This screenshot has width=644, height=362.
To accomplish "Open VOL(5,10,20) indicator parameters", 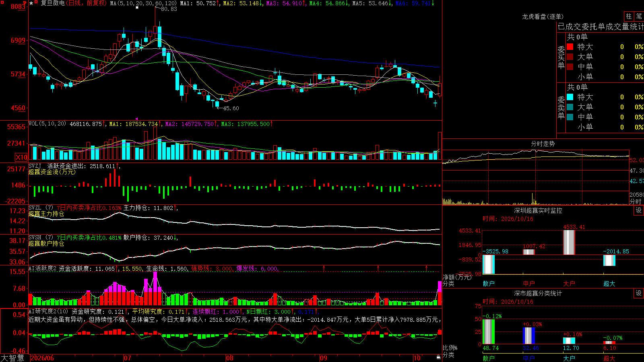I will [x=47, y=124].
